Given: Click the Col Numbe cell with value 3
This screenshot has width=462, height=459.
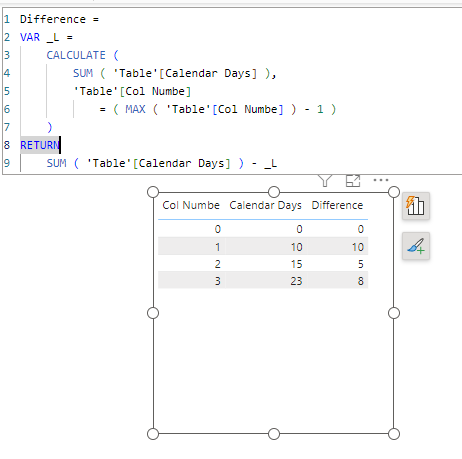Looking at the screenshot, I should (x=217, y=281).
